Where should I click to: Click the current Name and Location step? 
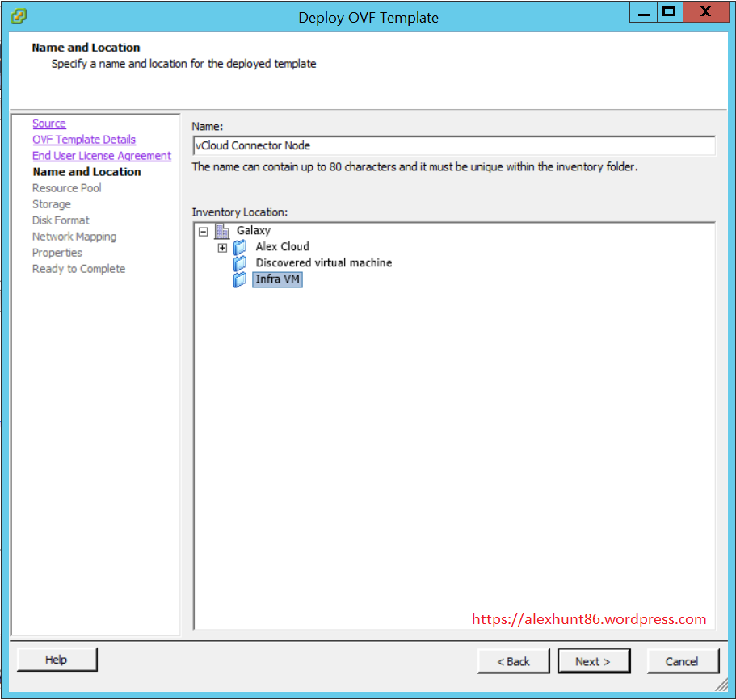click(86, 172)
